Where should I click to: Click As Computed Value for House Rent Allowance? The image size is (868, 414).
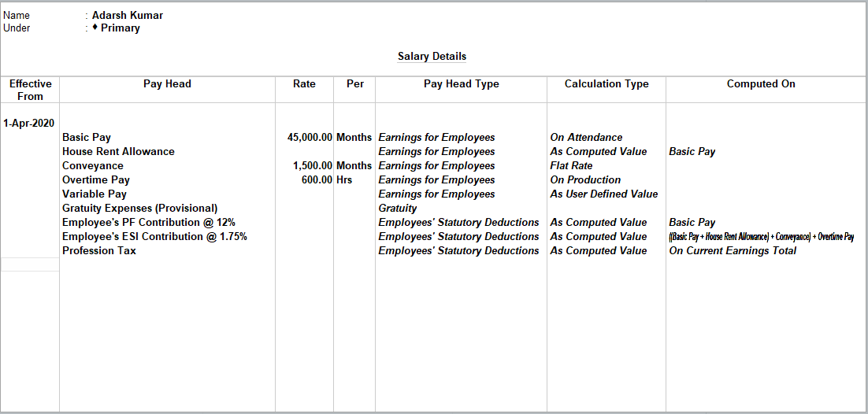(x=599, y=151)
